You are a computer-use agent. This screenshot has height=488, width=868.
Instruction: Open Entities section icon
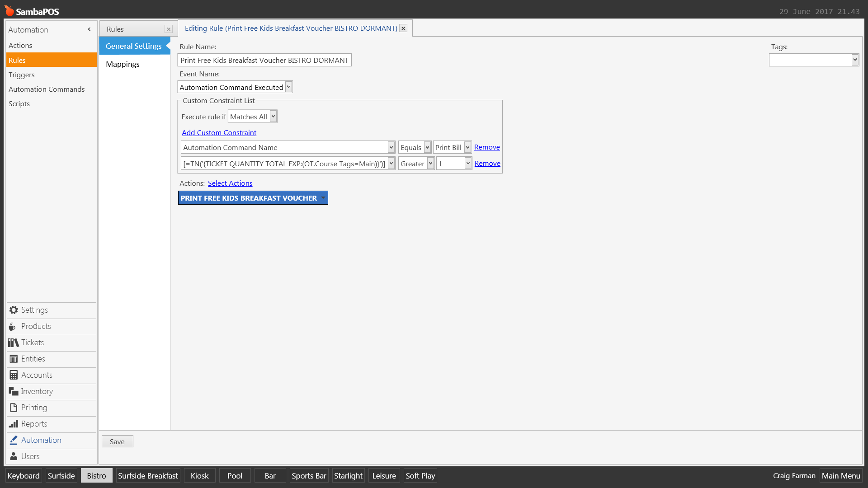point(14,359)
